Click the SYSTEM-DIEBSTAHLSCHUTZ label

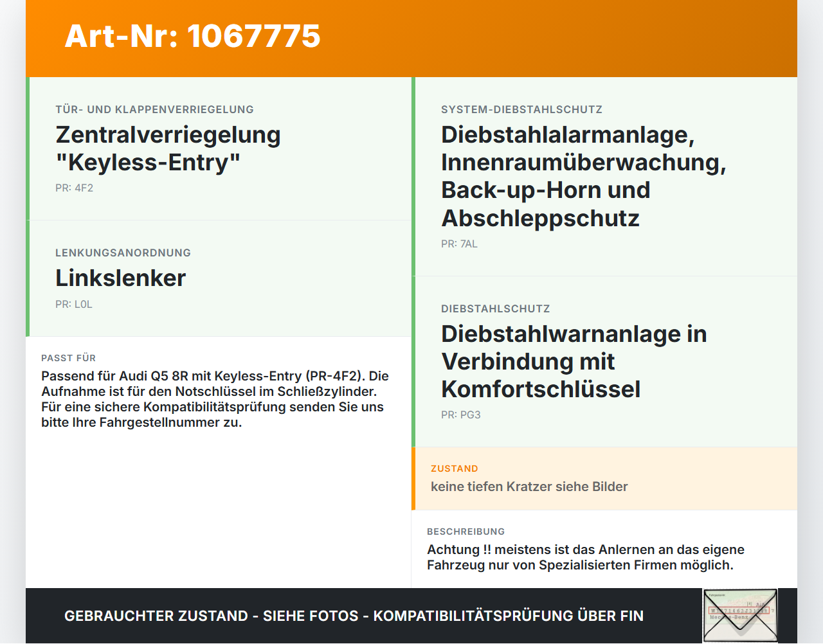point(521,109)
